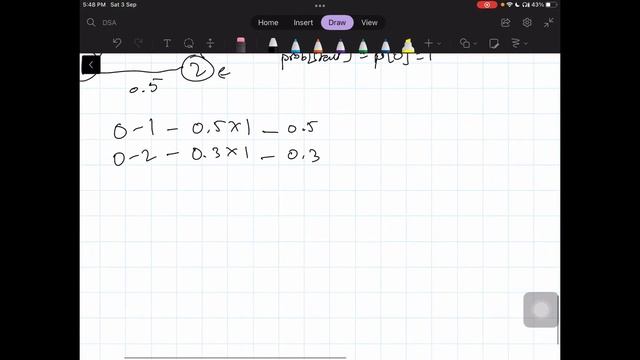Tap the battery percentage indicator
Viewport: 640px width, 360px height.
(537, 5)
